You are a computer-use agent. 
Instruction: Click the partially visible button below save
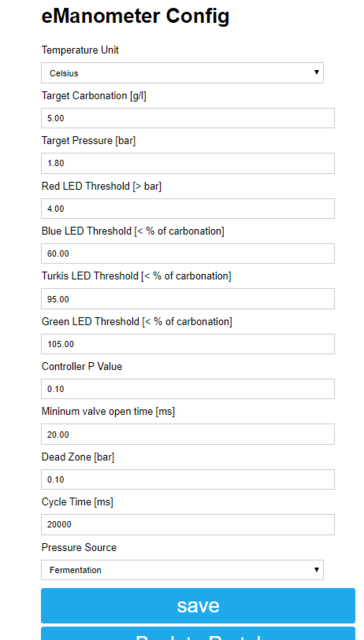tap(198, 633)
